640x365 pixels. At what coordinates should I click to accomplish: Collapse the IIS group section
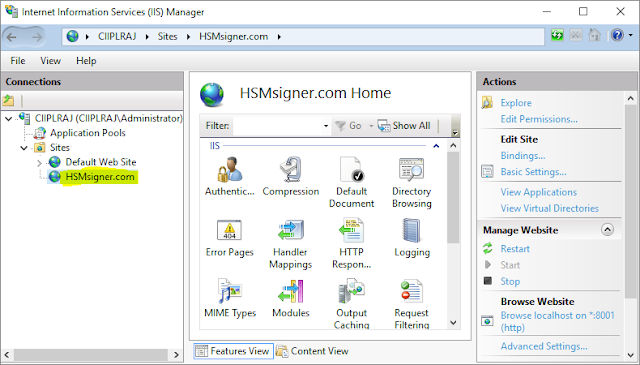(436, 146)
